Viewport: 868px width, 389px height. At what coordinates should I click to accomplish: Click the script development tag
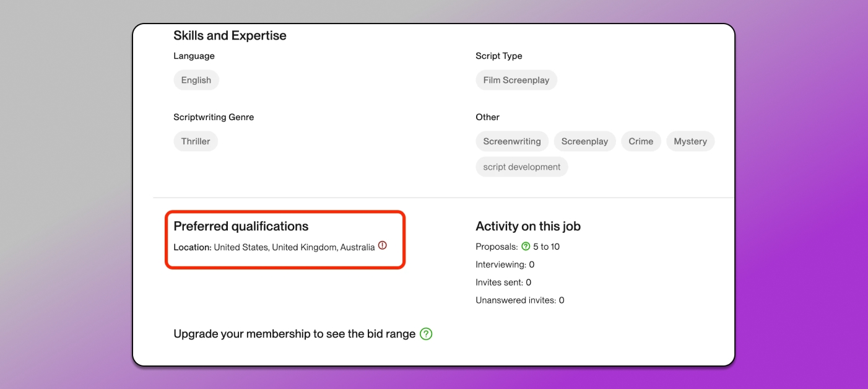click(x=521, y=167)
